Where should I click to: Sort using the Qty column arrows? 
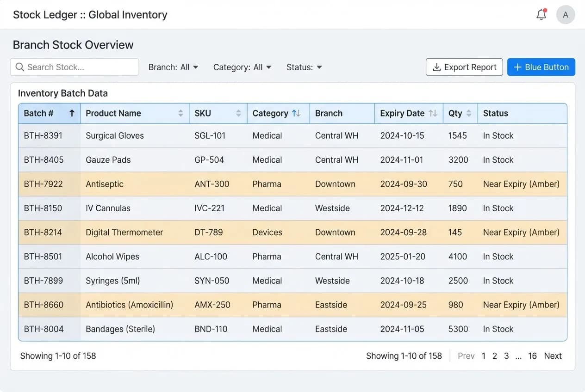click(468, 113)
